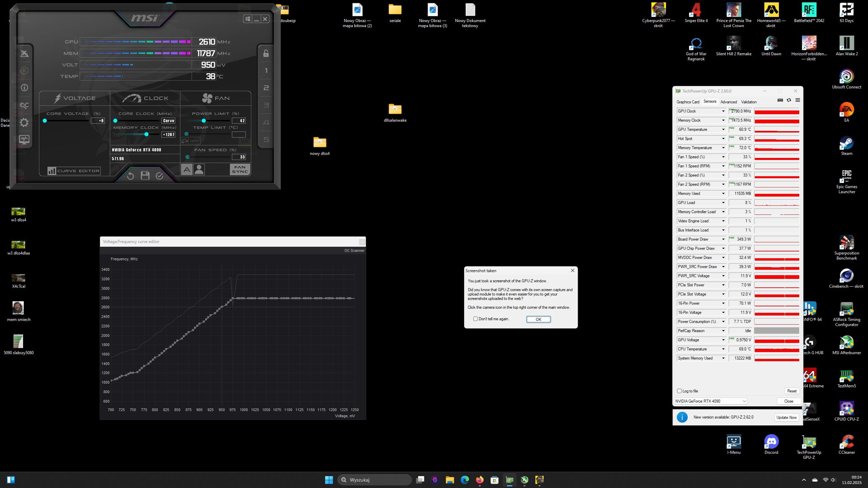Click the GPU-Z camera screenshot icon
868x488 pixels.
(780, 100)
